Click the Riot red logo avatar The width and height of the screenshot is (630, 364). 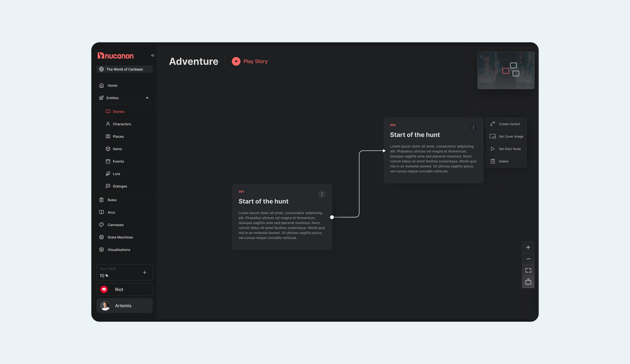click(104, 289)
